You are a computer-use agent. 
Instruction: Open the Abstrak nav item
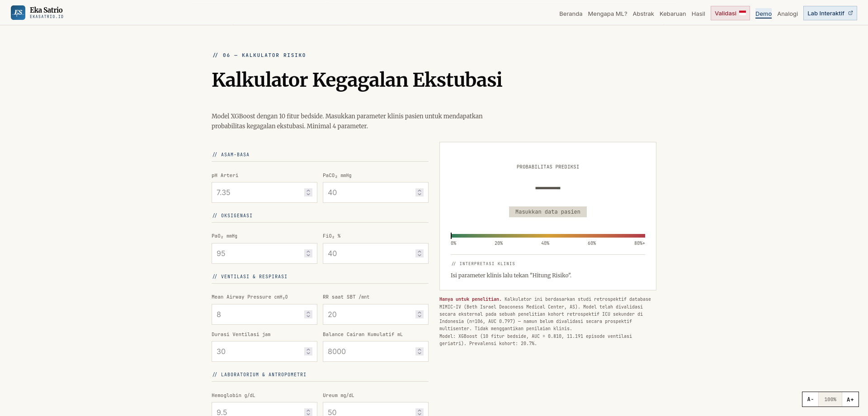[x=643, y=14]
